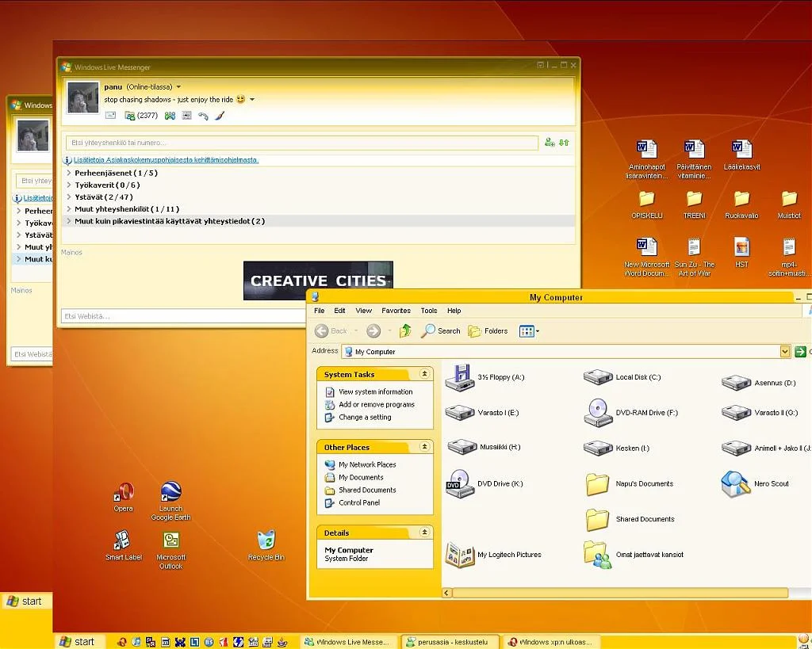The width and height of the screenshot is (812, 649).
Task: Open the Favorites menu
Action: point(396,311)
